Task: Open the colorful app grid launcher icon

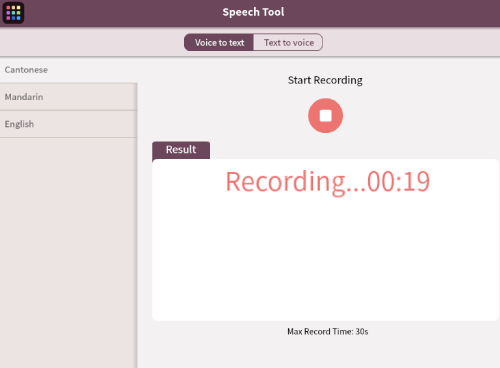Action: pyautogui.click(x=13, y=13)
